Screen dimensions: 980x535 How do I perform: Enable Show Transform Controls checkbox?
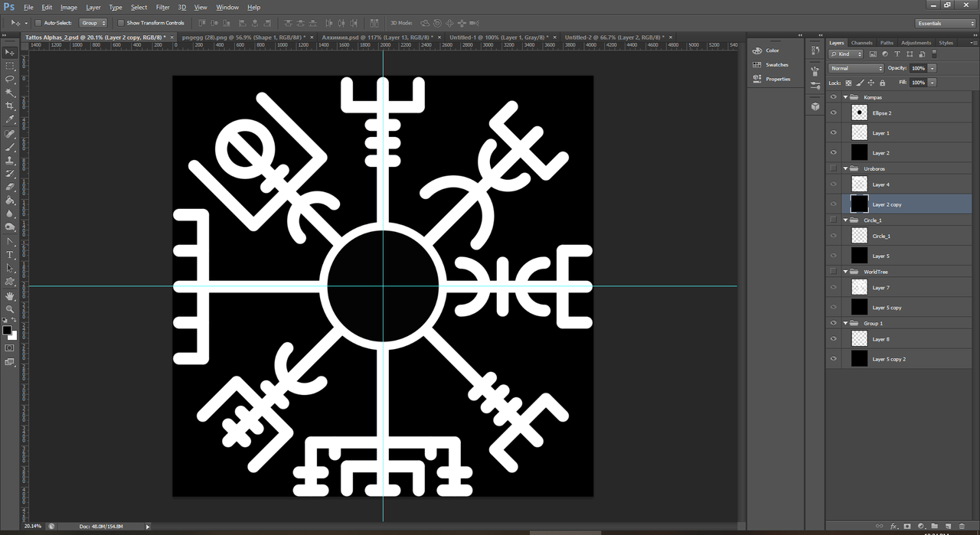point(121,23)
